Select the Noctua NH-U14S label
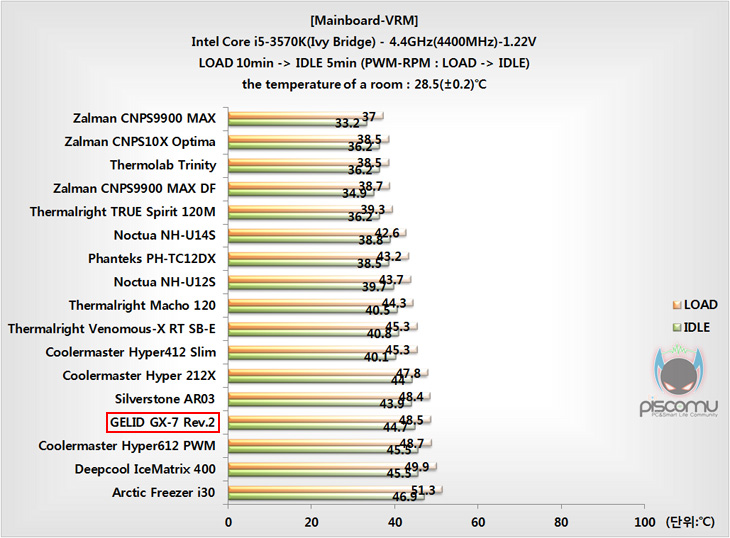Image resolution: width=730 pixels, height=538 pixels. click(x=165, y=235)
